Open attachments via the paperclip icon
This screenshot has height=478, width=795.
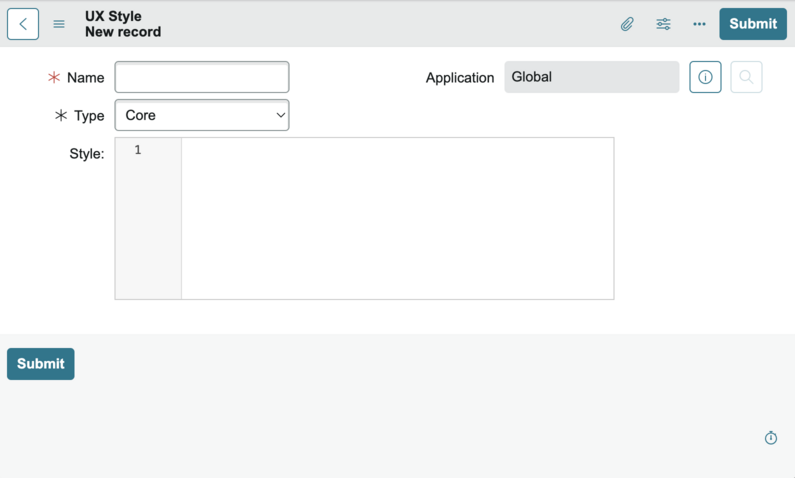click(x=627, y=24)
